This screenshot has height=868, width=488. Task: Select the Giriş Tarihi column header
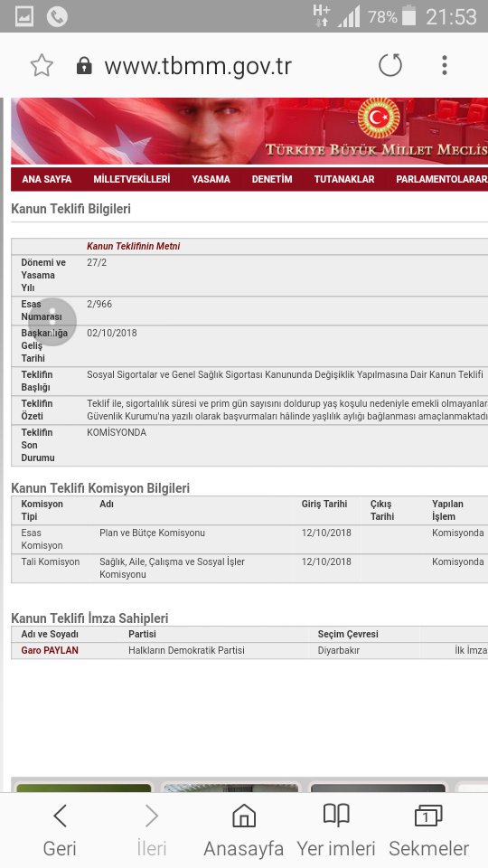[x=324, y=504]
